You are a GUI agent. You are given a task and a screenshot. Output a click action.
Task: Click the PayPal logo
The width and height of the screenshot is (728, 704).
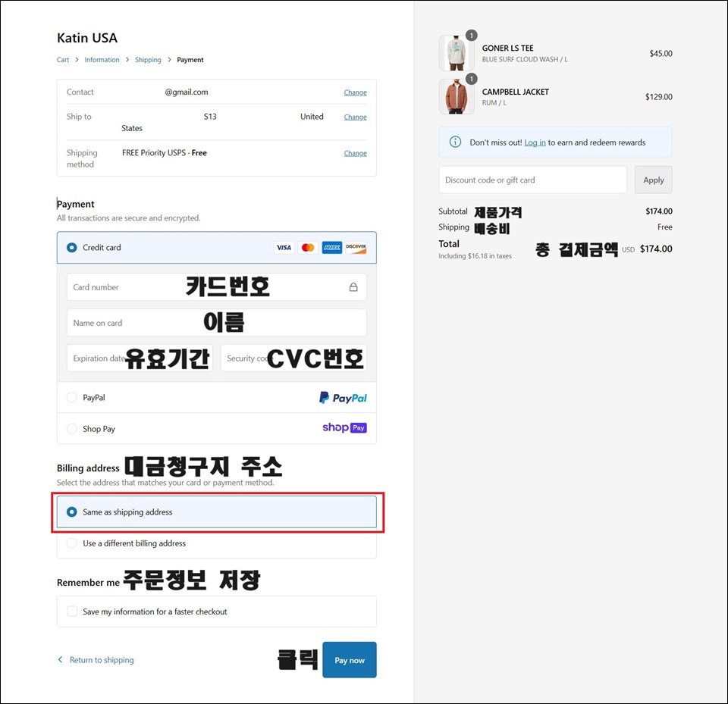tap(343, 398)
